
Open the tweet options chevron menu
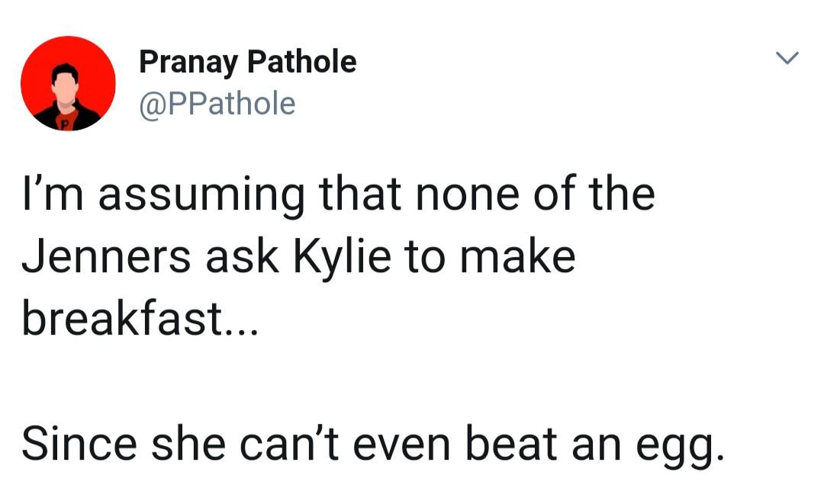coord(787,58)
